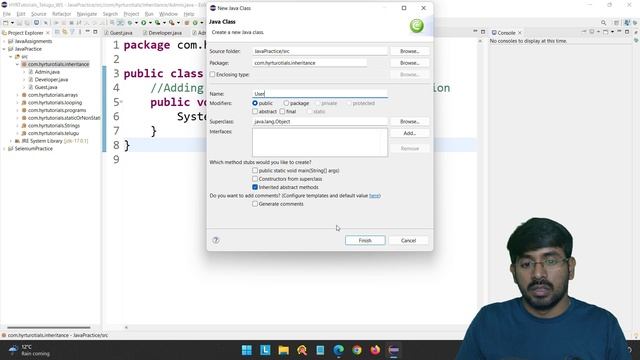Click the Run button's green play icon
640x360 pixels.
click(144, 23)
